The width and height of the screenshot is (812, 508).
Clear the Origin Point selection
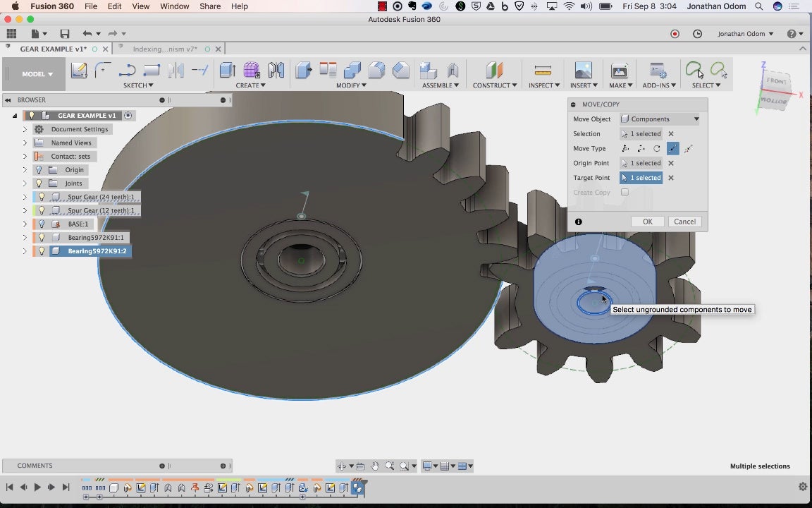[671, 163]
